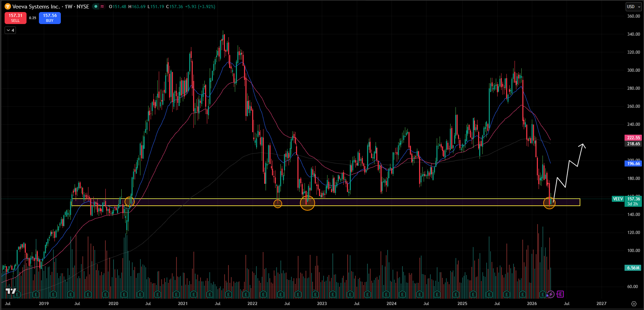Click the 100.00 price axis label
The width and height of the screenshot is (644, 310).
coord(633,251)
